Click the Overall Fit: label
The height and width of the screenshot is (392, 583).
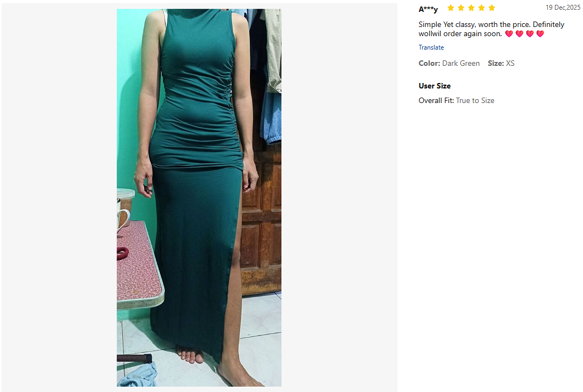coord(436,100)
